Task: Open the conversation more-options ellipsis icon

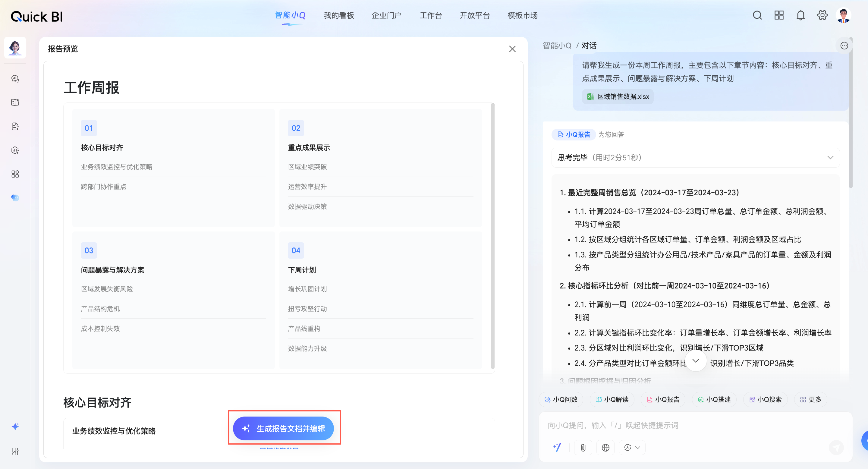Action: point(844,46)
